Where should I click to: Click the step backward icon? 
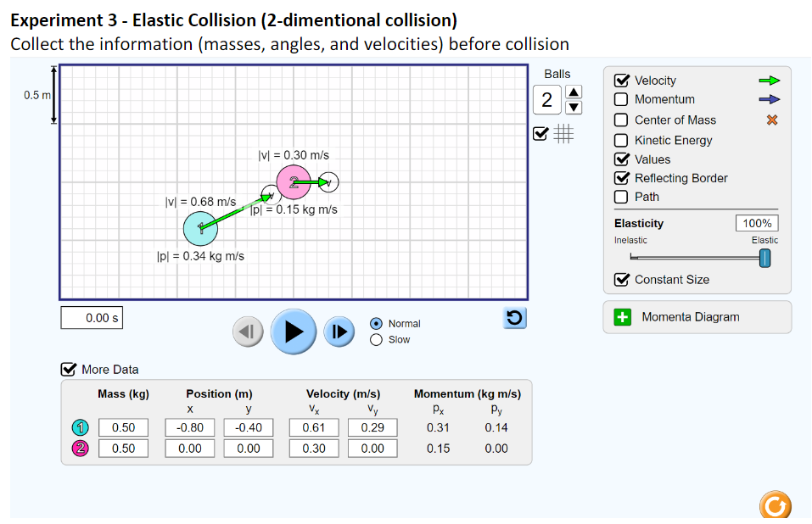pyautogui.click(x=248, y=332)
